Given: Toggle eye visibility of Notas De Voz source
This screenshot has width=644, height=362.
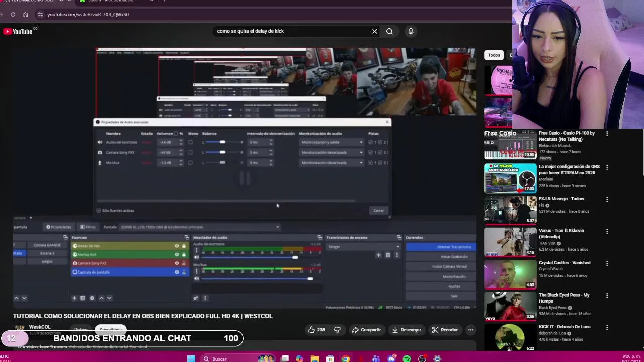Looking at the screenshot, I should pos(177,246).
